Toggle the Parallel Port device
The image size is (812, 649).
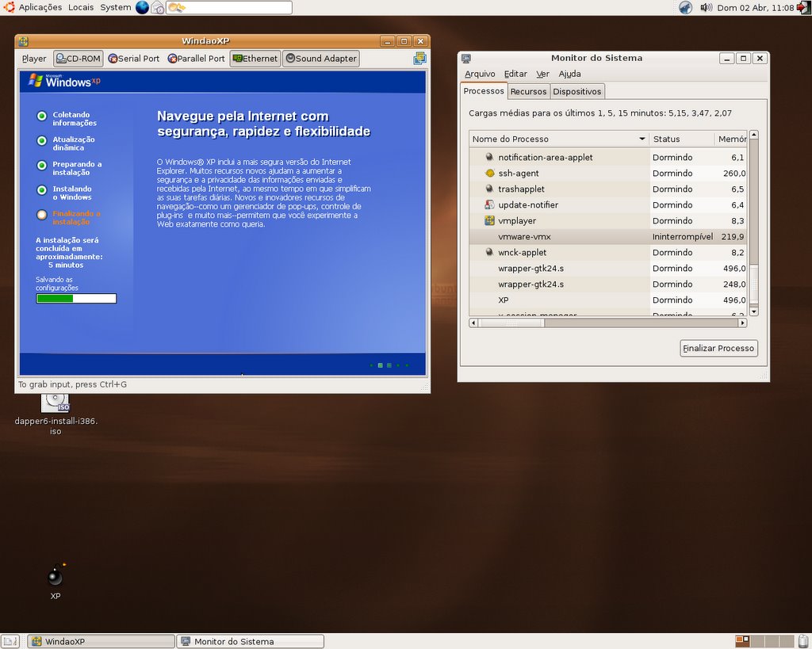197,59
